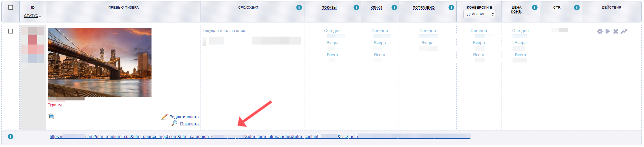Delete teaser with the X icon
The height and width of the screenshot is (147, 644).
(x=616, y=31)
